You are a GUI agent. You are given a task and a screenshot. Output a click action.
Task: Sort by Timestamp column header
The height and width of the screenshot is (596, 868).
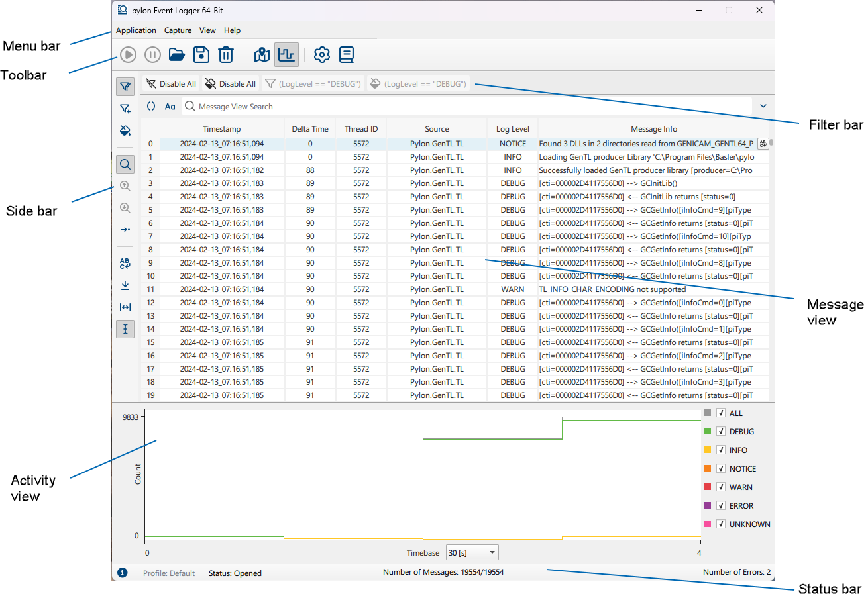pyautogui.click(x=222, y=129)
